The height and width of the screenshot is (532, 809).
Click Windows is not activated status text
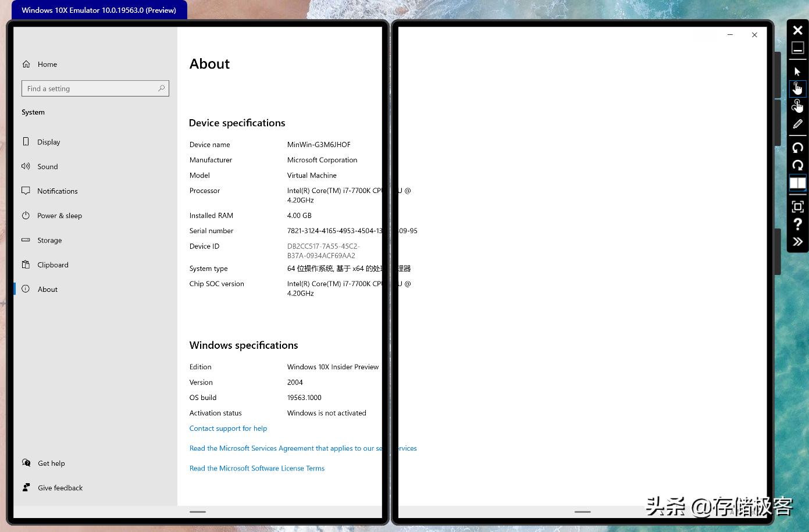327,413
